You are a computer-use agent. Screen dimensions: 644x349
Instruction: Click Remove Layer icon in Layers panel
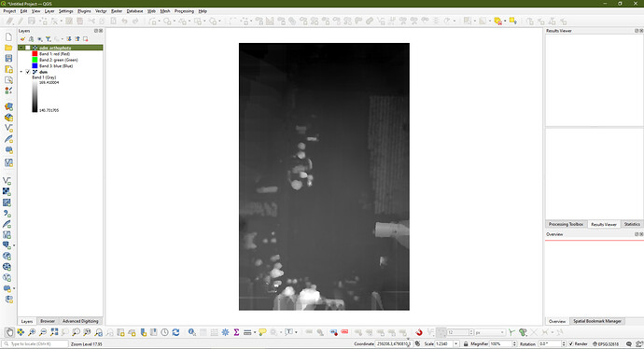(x=86, y=39)
